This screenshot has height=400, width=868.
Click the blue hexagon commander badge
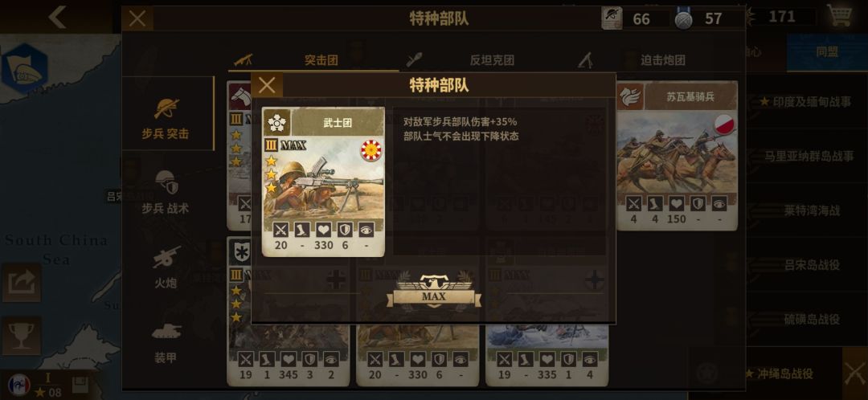click(24, 69)
